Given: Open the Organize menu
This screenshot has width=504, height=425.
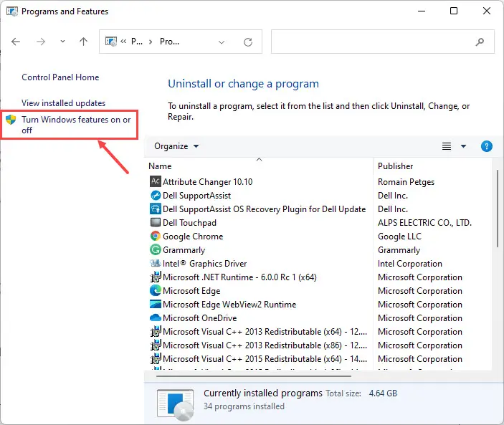Looking at the screenshot, I should coord(176,146).
